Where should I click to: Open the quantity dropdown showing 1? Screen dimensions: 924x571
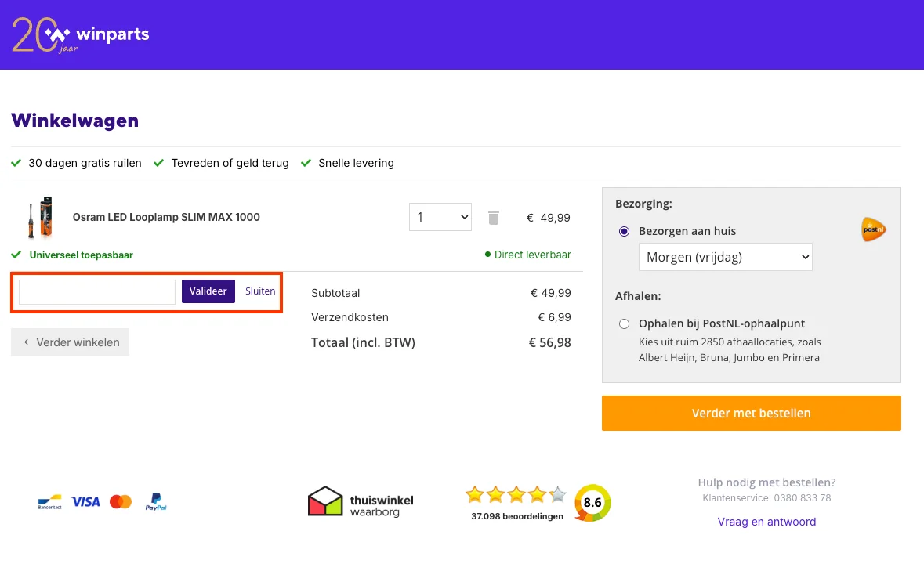tap(440, 217)
